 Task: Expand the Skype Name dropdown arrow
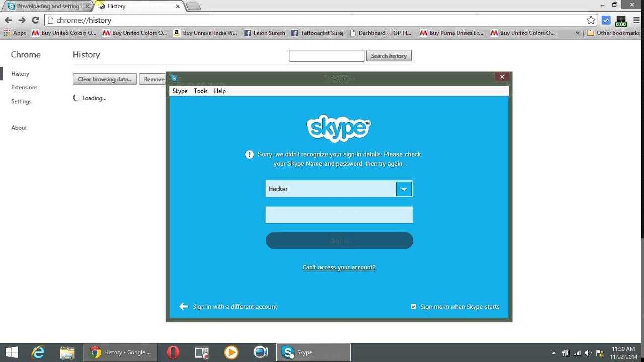click(x=404, y=189)
